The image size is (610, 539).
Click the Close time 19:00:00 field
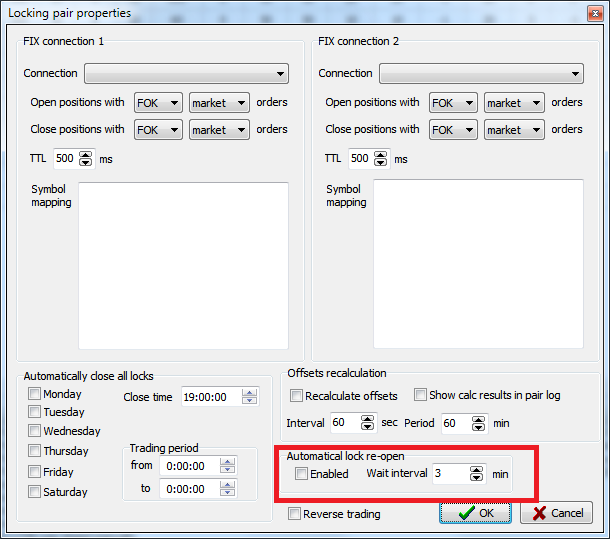211,397
